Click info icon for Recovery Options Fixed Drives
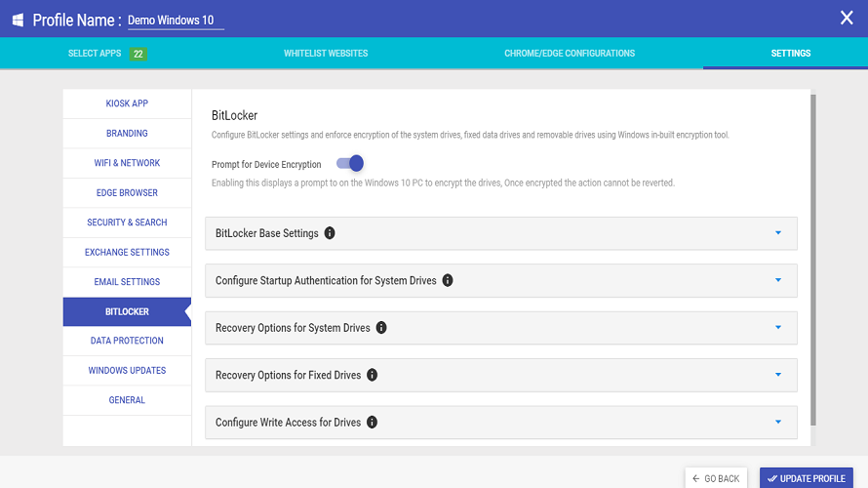Image resolution: width=868 pixels, height=488 pixels. [372, 375]
